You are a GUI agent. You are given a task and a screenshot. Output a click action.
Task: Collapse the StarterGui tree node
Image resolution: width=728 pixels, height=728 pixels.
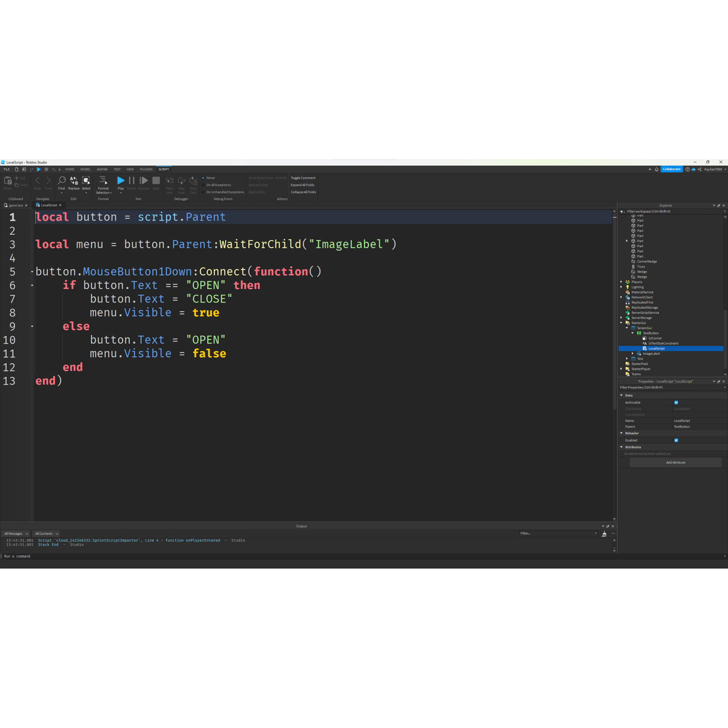[621, 323]
